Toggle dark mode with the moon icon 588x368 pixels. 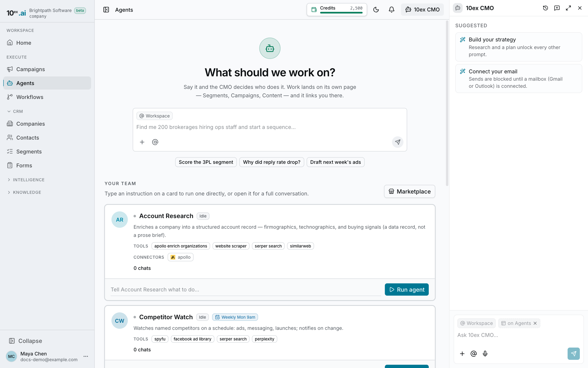pyautogui.click(x=376, y=10)
